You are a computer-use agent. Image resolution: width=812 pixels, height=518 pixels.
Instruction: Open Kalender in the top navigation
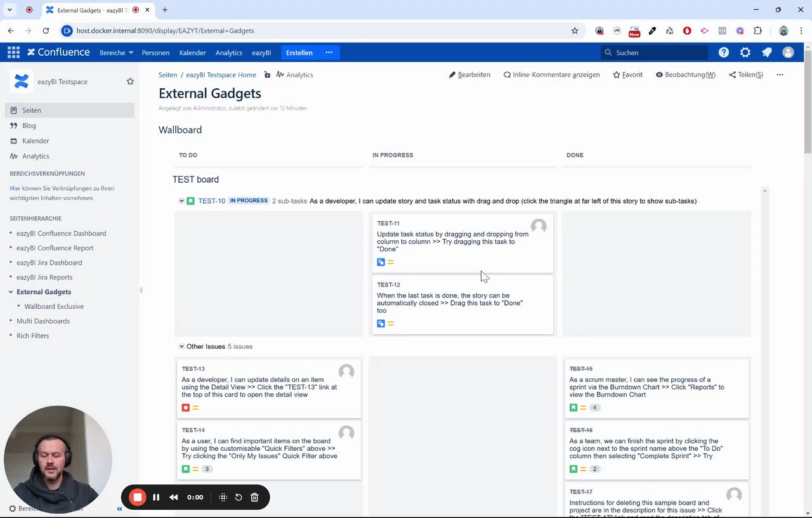tap(193, 53)
